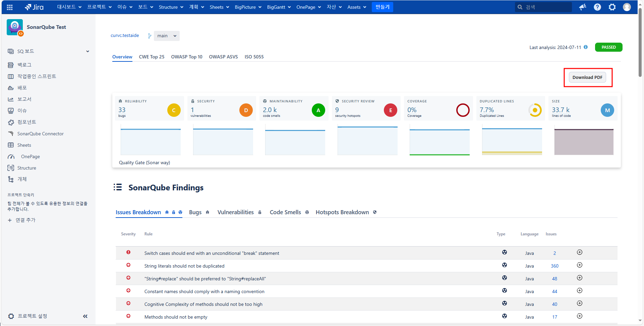Expand the Methods should not be empty plus icon
This screenshot has height=326, width=644.
pyautogui.click(x=580, y=316)
